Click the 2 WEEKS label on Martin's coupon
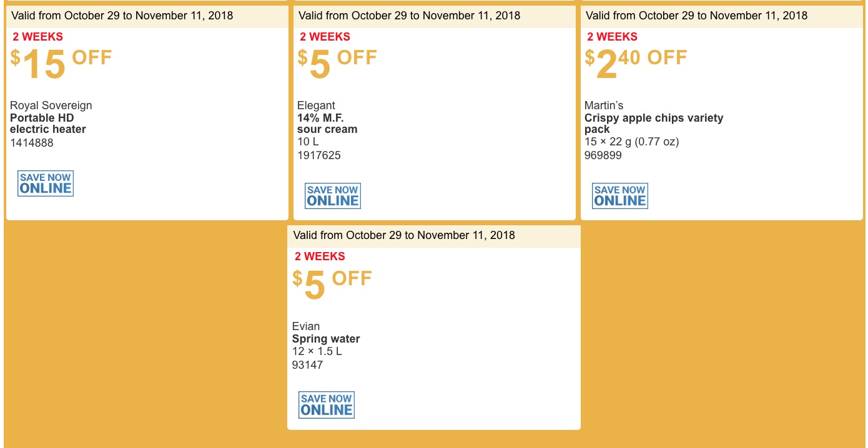The image size is (868, 448). [613, 37]
